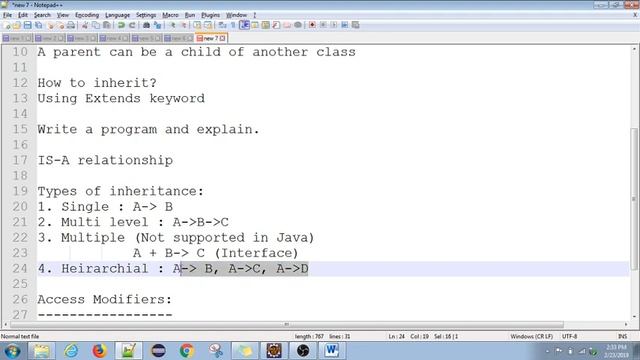Click the Replace toolbar icon
The image size is (640, 360).
pyautogui.click(x=158, y=25)
